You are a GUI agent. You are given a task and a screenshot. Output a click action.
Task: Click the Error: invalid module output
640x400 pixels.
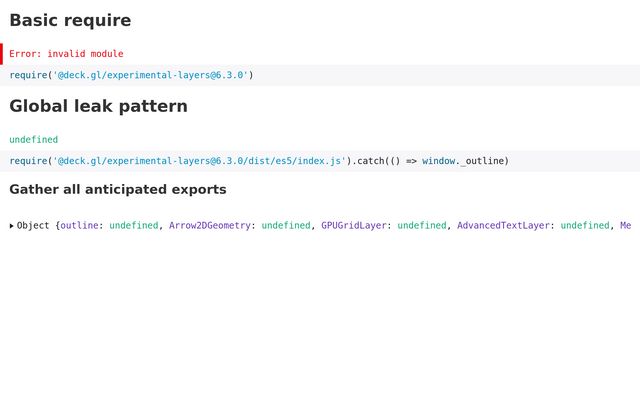click(66, 54)
